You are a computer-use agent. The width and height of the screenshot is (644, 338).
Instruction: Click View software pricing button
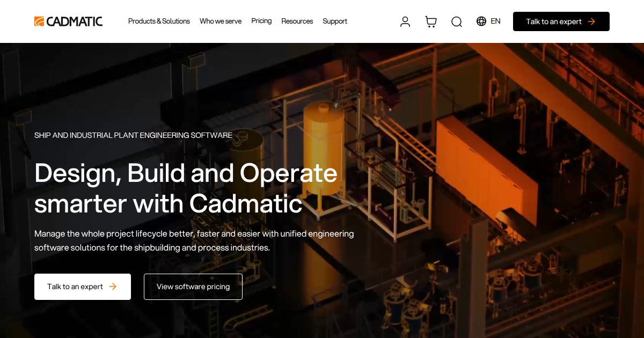[x=193, y=286]
